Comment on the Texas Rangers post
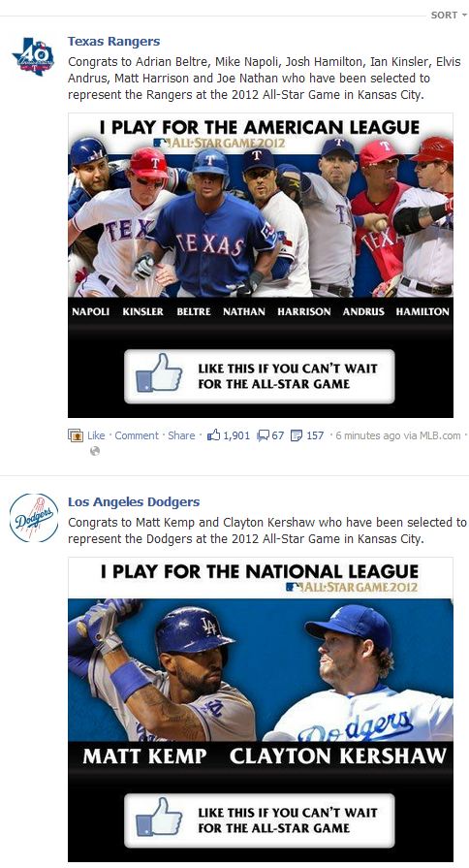Viewport: 469px width, 868px height. click(137, 435)
